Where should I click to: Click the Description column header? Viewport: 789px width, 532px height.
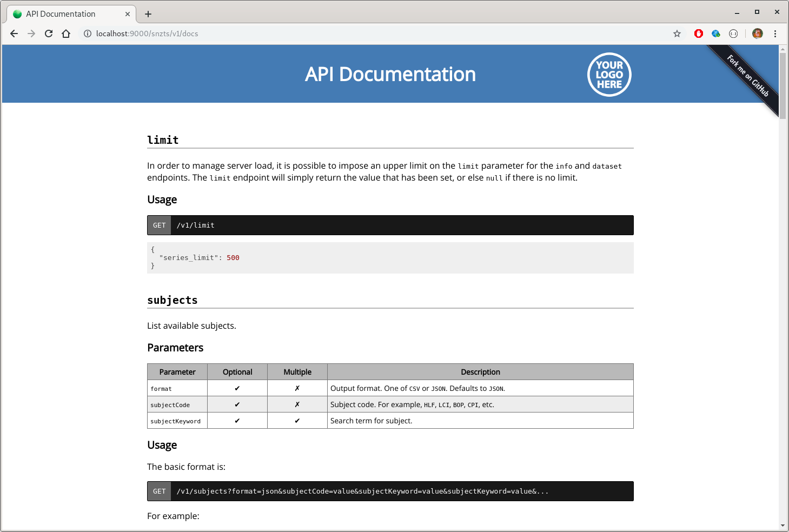tap(480, 372)
